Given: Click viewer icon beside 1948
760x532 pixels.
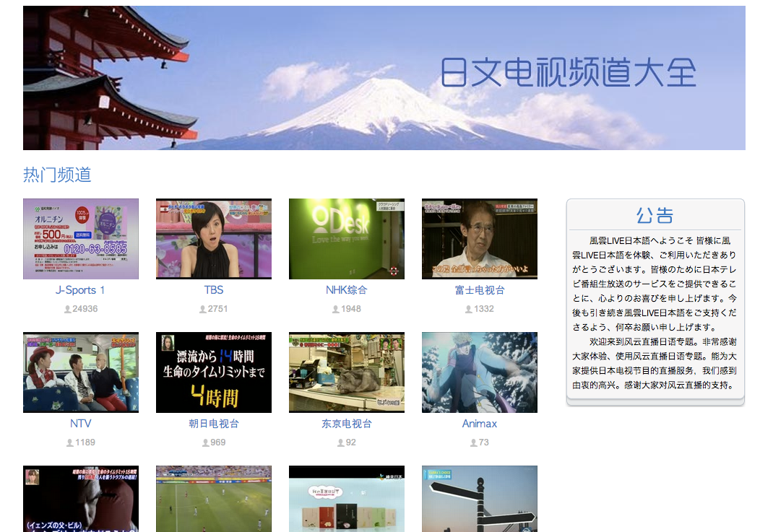Looking at the screenshot, I should tap(335, 309).
